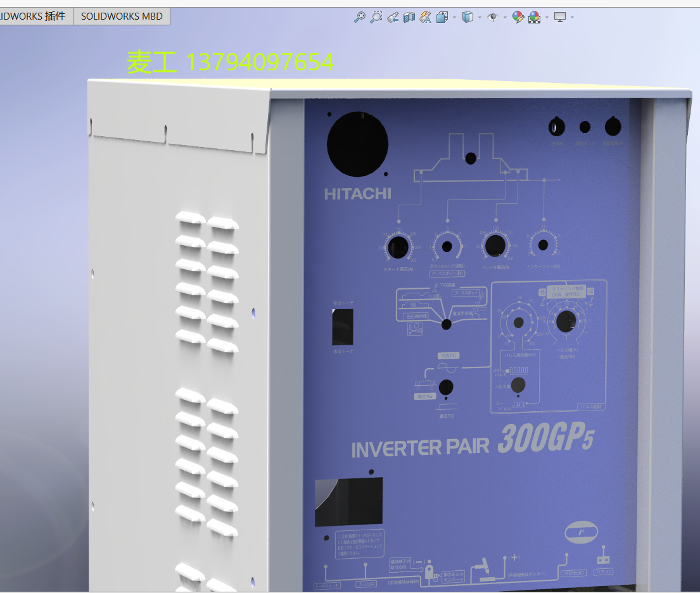Select the INVERTER PAIR text on the panel
This screenshot has height=593, width=700.
tap(420, 449)
